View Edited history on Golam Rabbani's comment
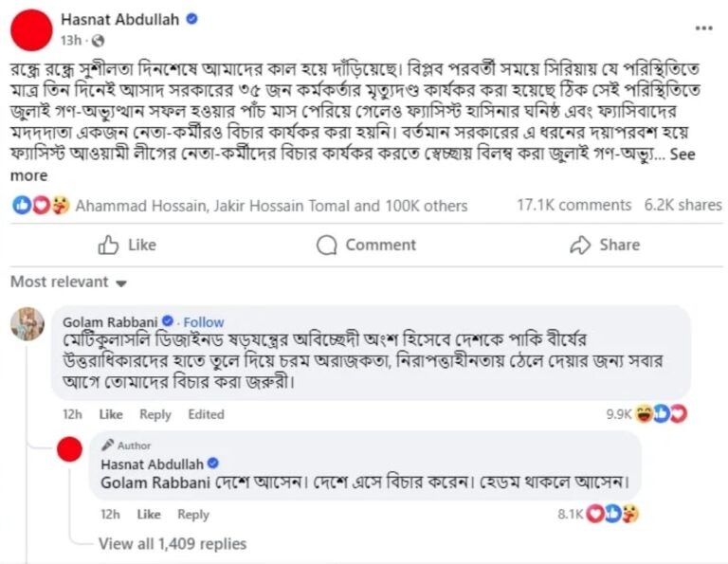 206,414
